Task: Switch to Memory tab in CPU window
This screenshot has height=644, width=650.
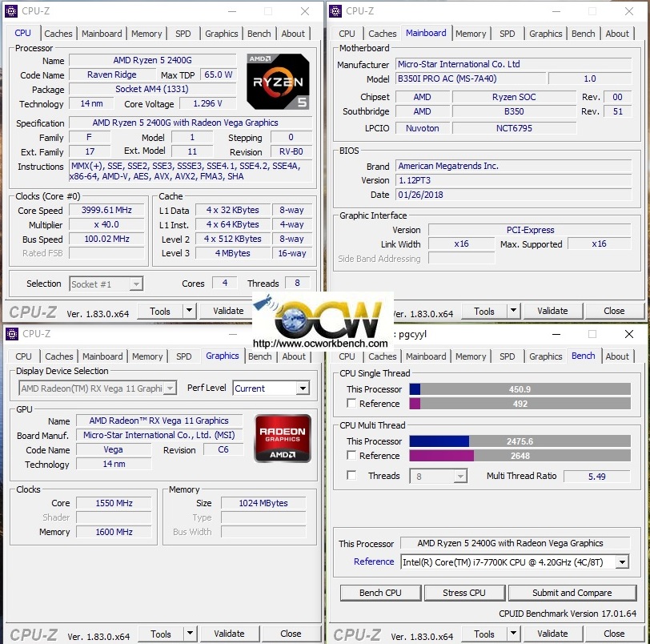Action: pyautogui.click(x=146, y=34)
